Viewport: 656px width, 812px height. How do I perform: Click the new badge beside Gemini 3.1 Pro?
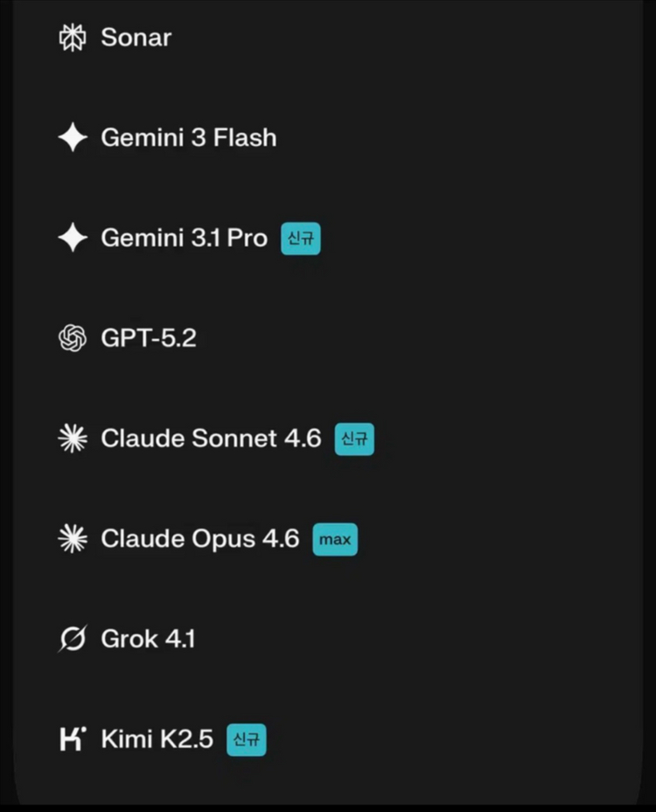tap(300, 239)
